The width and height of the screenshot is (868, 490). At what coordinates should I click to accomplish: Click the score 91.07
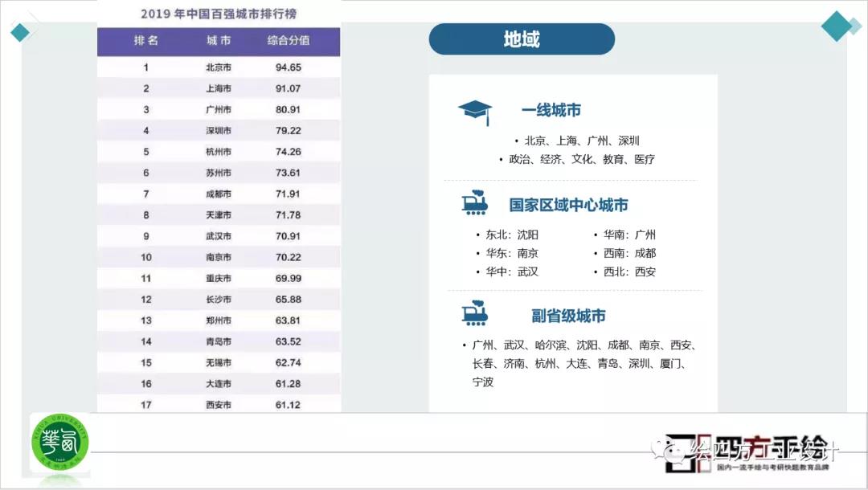point(289,88)
